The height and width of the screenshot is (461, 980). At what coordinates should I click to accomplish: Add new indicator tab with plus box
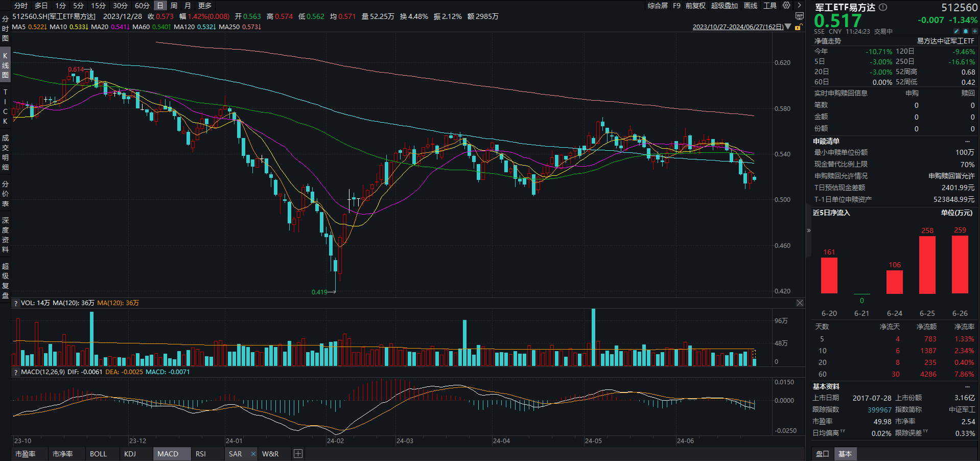298,454
